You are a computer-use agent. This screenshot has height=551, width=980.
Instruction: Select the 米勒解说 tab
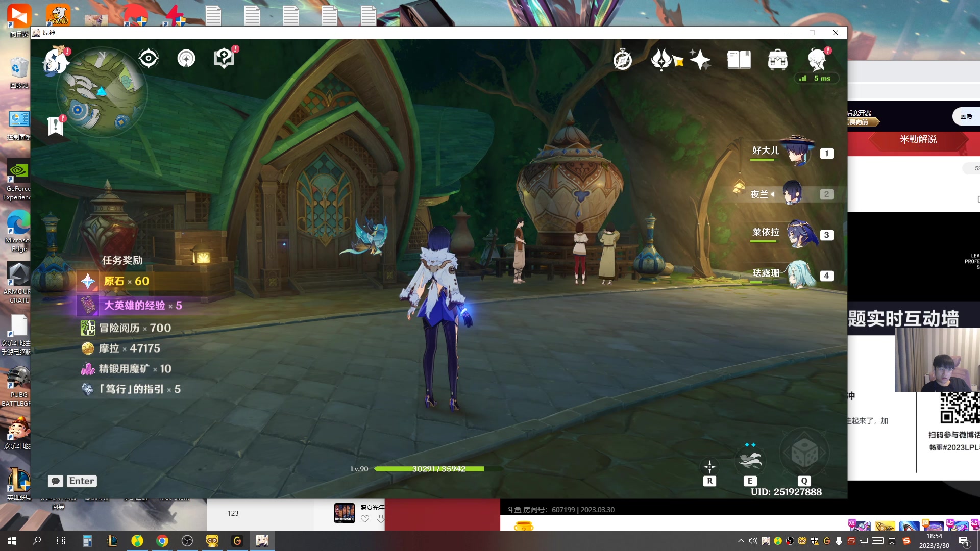point(918,139)
